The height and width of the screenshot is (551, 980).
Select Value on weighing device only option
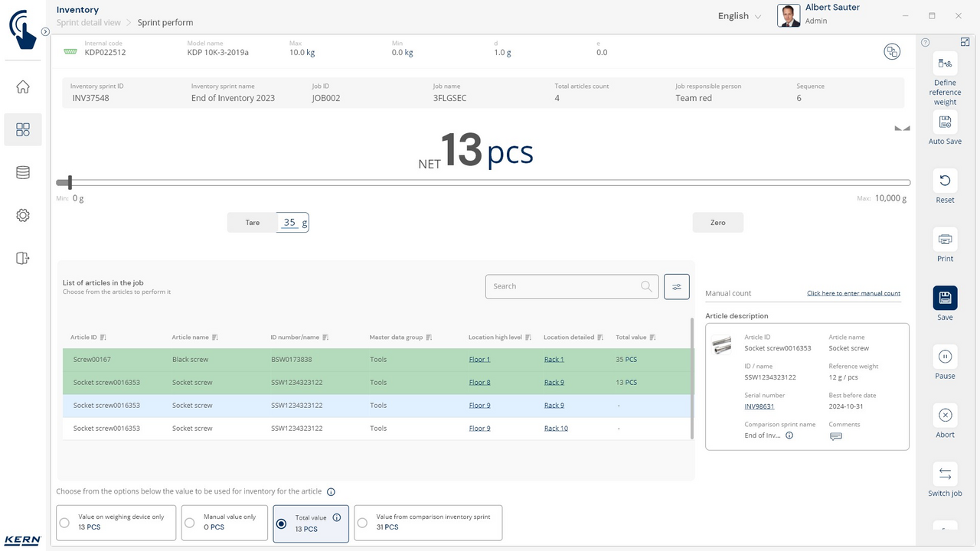pos(65,523)
